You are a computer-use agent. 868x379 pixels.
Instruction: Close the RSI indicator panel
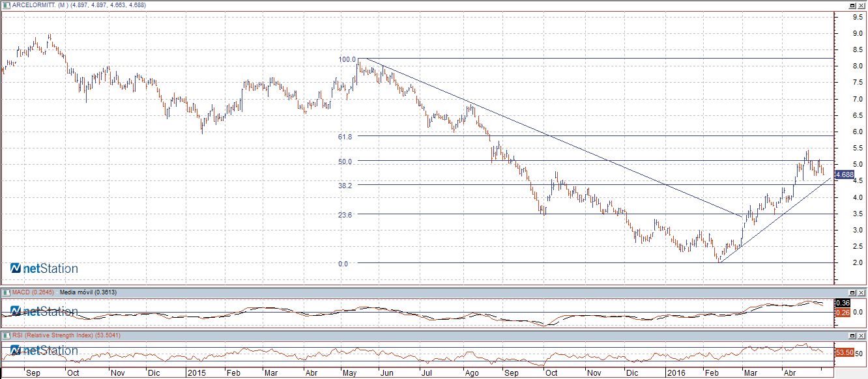pos(861,335)
